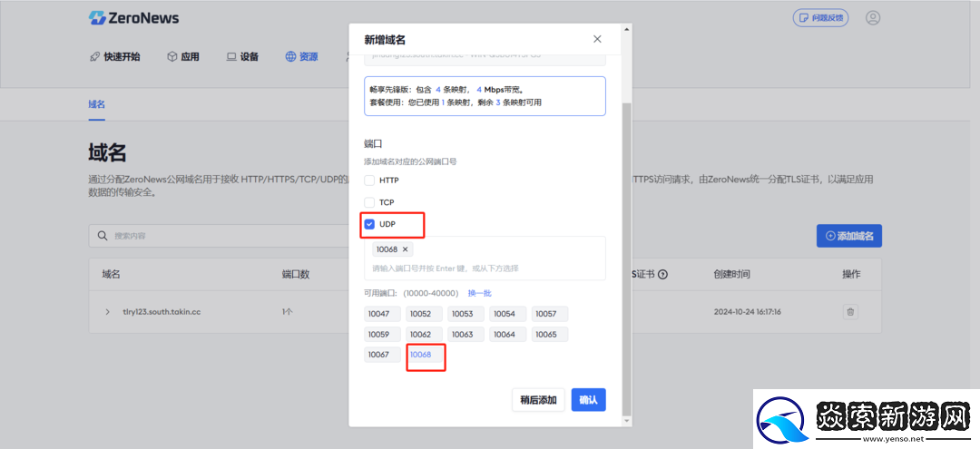
Task: Click the search magnifier icon
Action: [x=103, y=236]
